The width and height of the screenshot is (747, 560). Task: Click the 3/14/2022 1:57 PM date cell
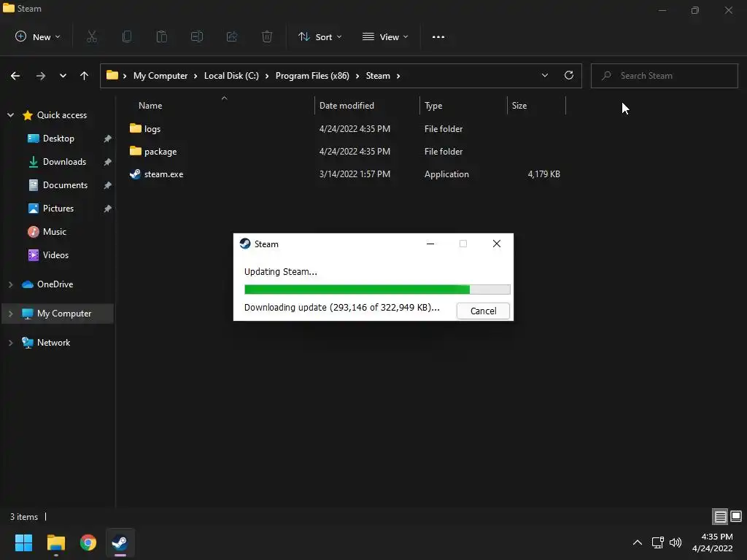tap(355, 174)
